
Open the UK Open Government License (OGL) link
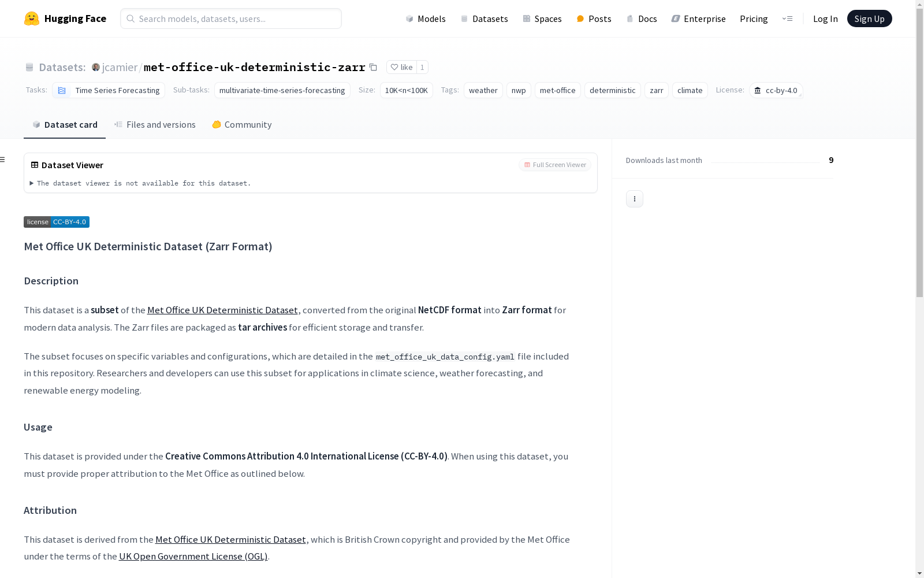tap(193, 557)
